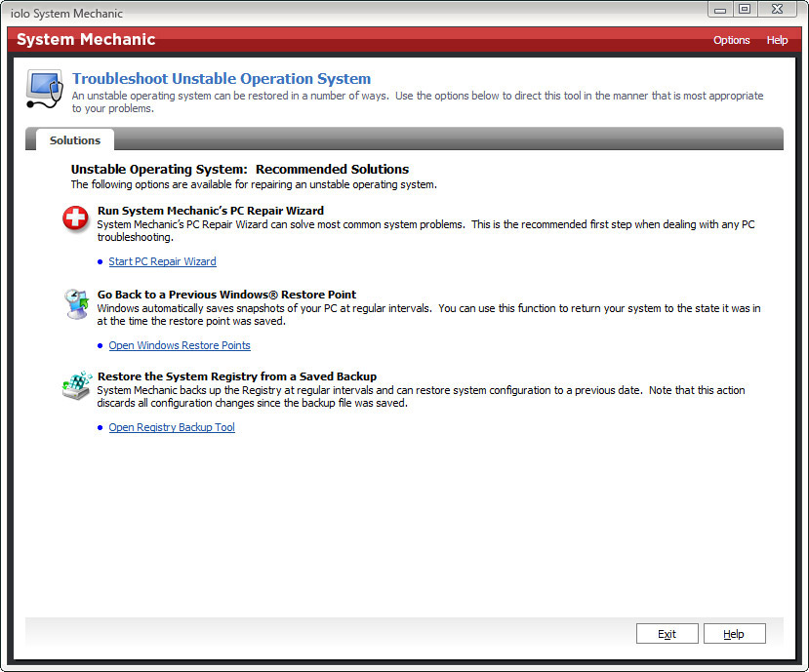Click the Registry Backup drive icon
The width and height of the screenshot is (809, 672).
click(77, 385)
